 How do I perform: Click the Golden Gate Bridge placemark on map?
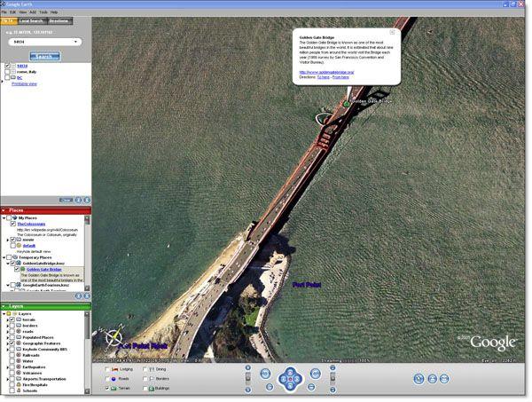click(347, 104)
